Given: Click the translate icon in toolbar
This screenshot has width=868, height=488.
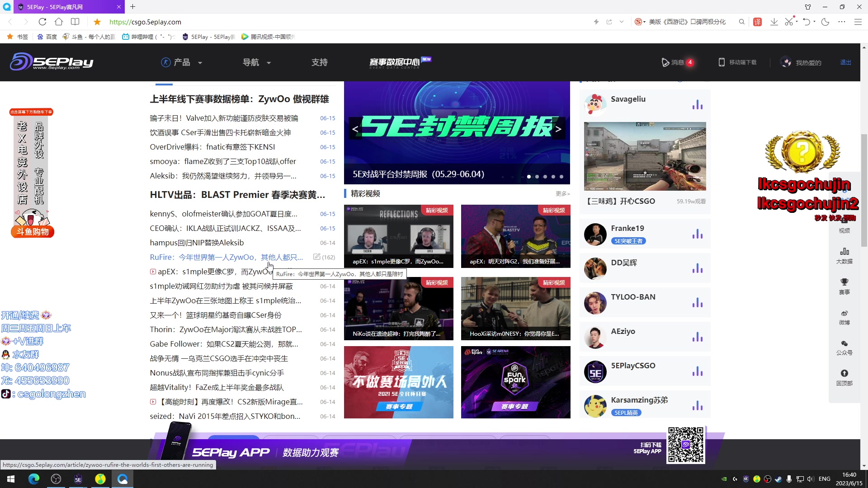Looking at the screenshot, I should click(x=758, y=22).
